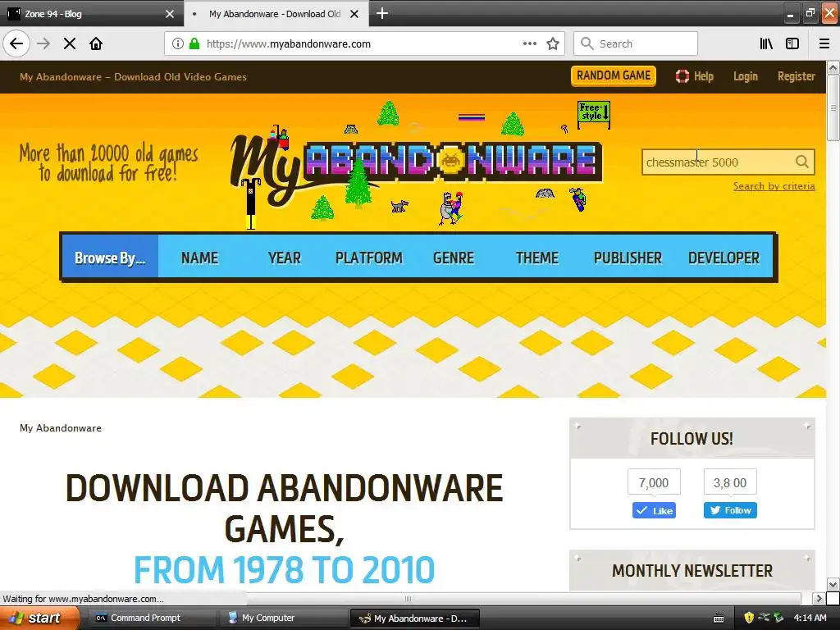Open the Firefox library icon
The image size is (840, 630).
766,43
